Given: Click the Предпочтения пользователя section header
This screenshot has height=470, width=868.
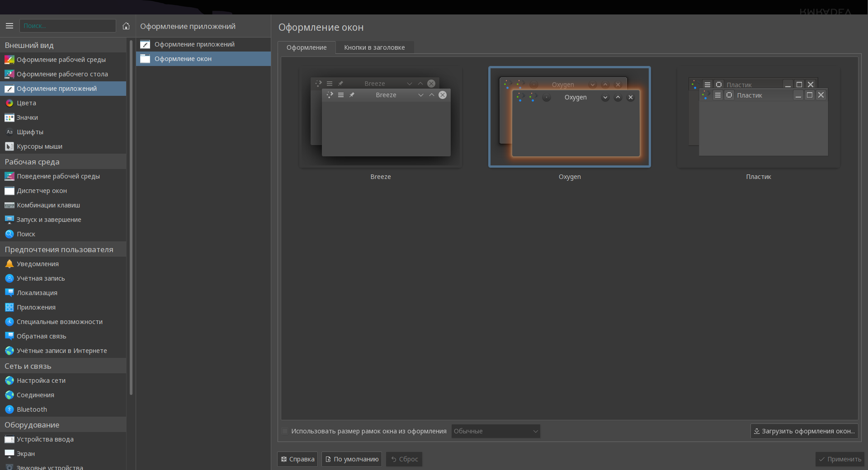Looking at the screenshot, I should pyautogui.click(x=63, y=249).
